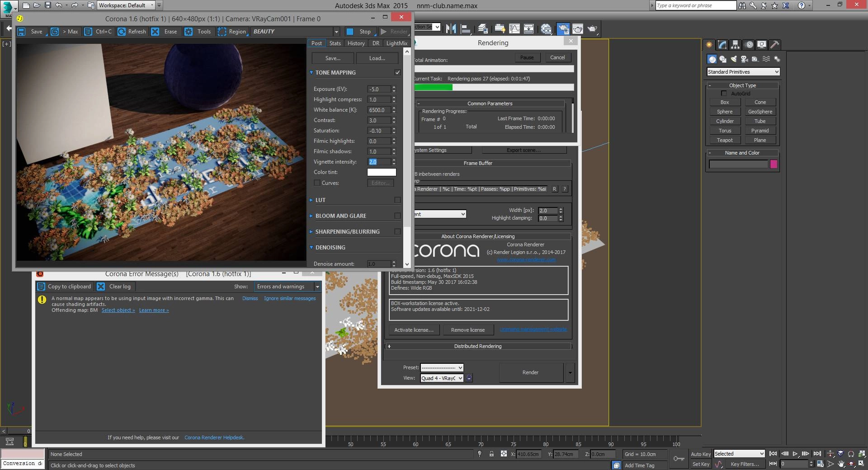
Task: Toggle the AutoGrid checkbox
Action: click(x=724, y=94)
